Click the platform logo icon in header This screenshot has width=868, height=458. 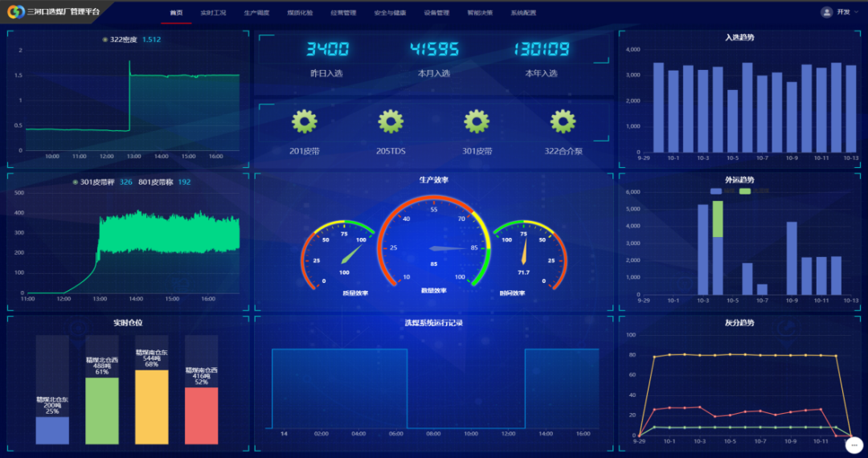(x=14, y=12)
